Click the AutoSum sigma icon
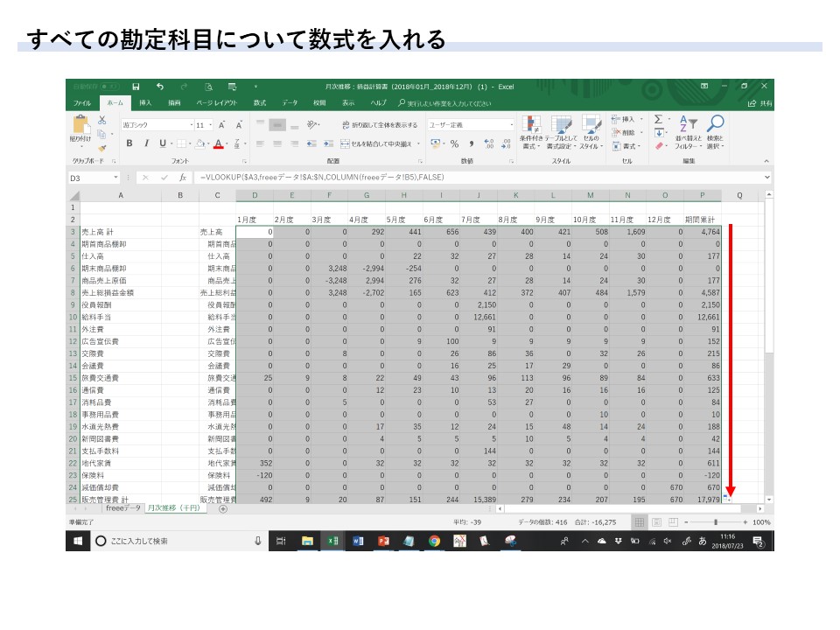840x630 pixels. tap(659, 119)
